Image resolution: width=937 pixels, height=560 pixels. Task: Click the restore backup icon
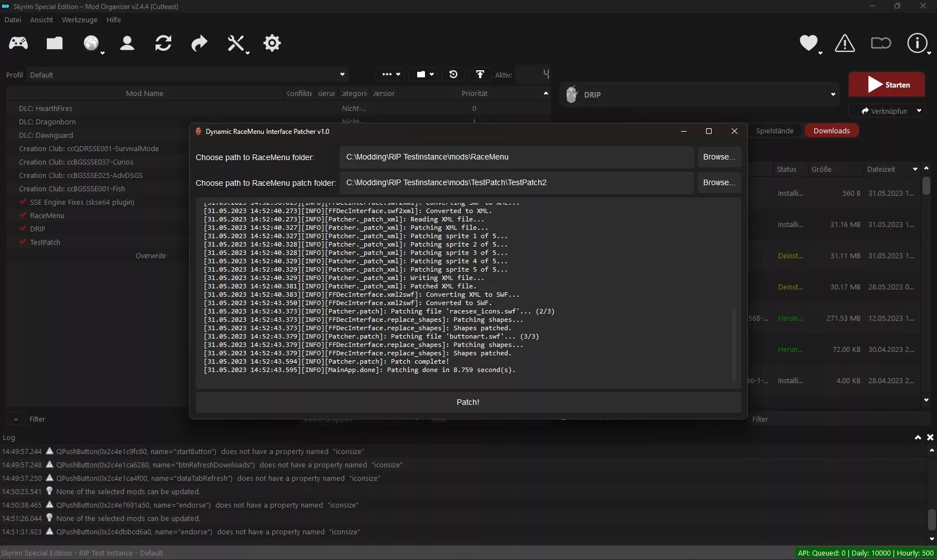pyautogui.click(x=453, y=74)
